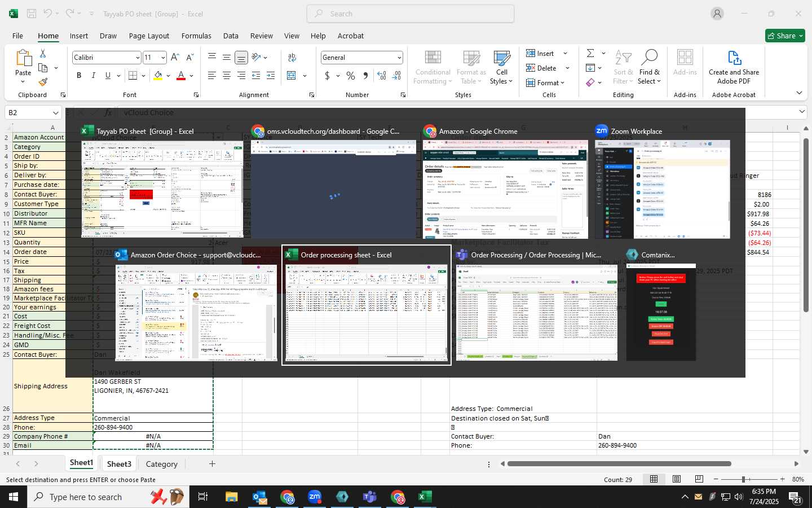Switch to Page Layout view in status bar
The width and height of the screenshot is (812, 508).
pyautogui.click(x=677, y=479)
